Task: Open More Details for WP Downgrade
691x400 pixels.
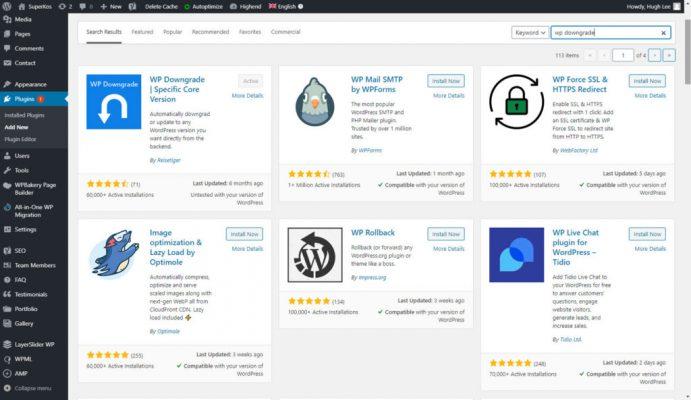Action: click(x=247, y=96)
